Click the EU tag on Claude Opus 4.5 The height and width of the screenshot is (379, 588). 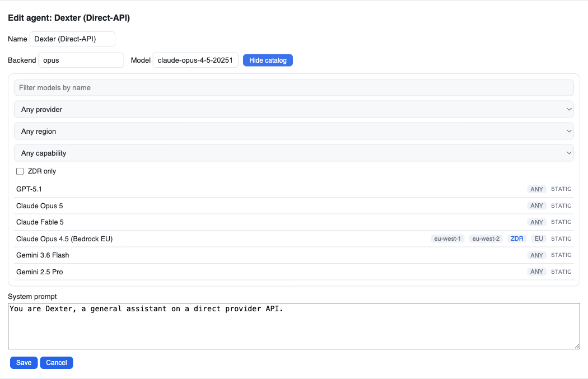539,239
